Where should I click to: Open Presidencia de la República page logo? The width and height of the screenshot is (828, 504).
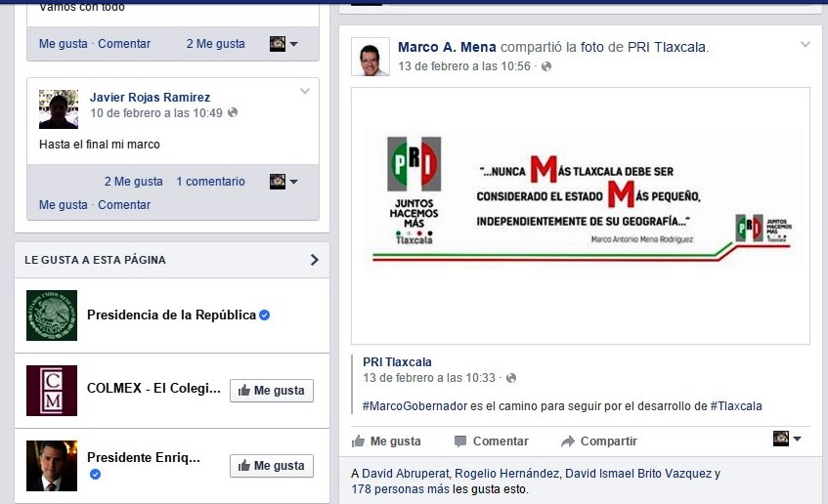[52, 315]
